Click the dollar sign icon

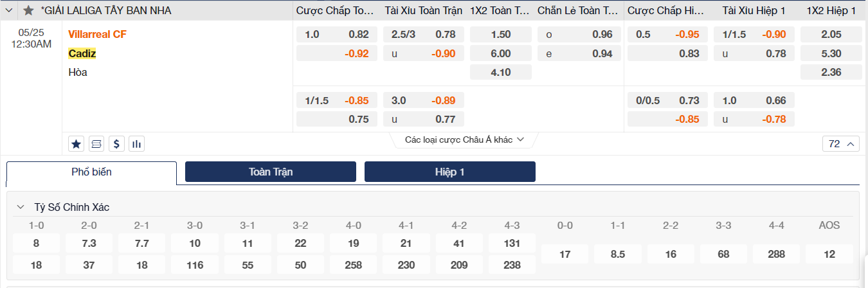[x=116, y=144]
